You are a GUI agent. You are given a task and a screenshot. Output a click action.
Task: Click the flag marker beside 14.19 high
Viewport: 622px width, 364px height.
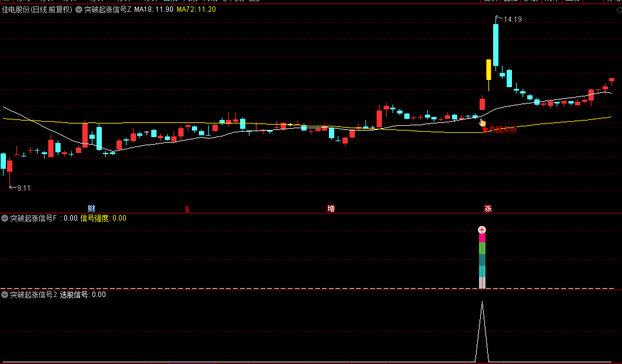[x=498, y=18]
